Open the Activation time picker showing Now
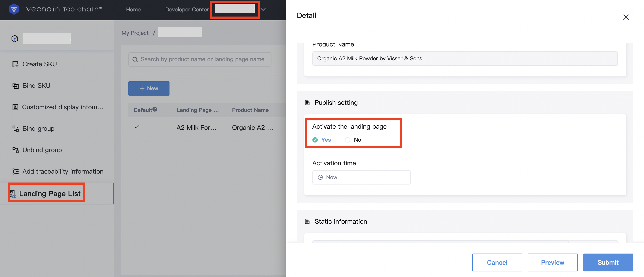 click(x=361, y=177)
